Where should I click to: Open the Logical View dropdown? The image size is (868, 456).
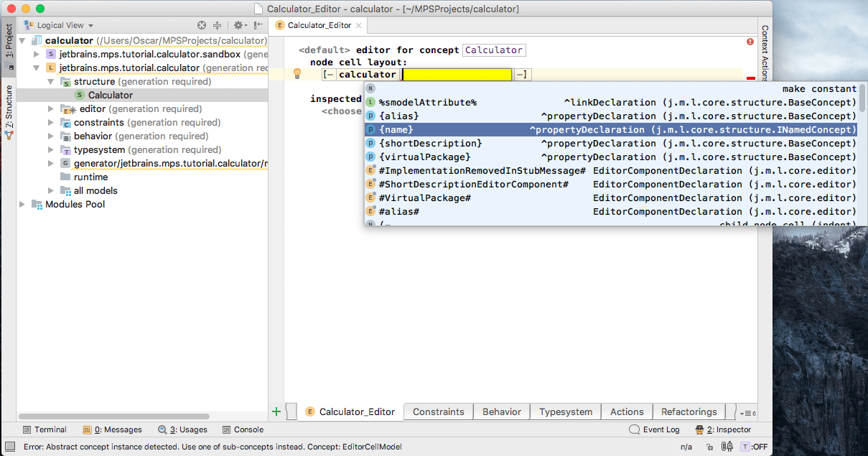pyautogui.click(x=65, y=25)
